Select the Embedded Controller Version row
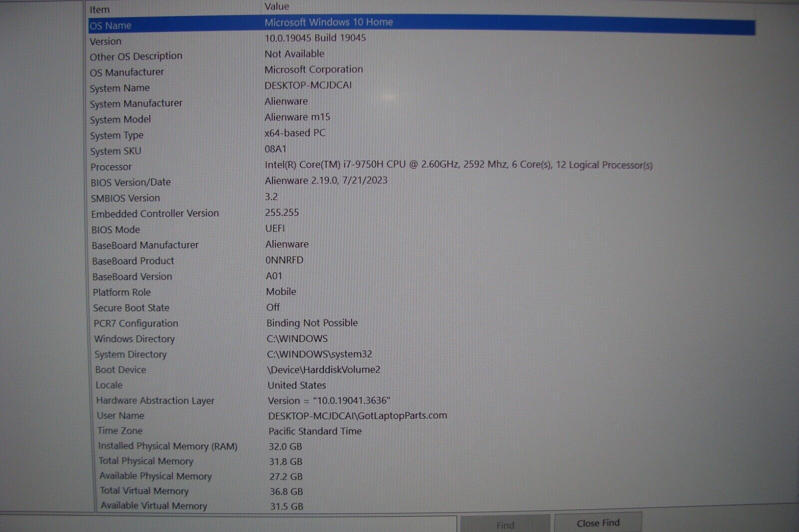799x532 pixels. click(421, 213)
